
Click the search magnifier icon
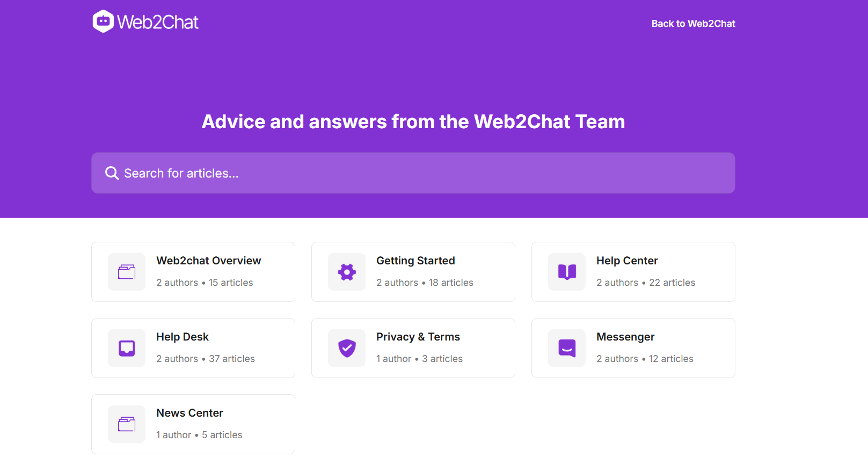[x=112, y=173]
